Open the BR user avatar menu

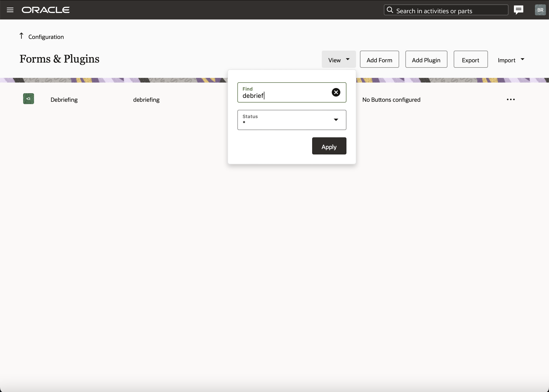point(540,10)
